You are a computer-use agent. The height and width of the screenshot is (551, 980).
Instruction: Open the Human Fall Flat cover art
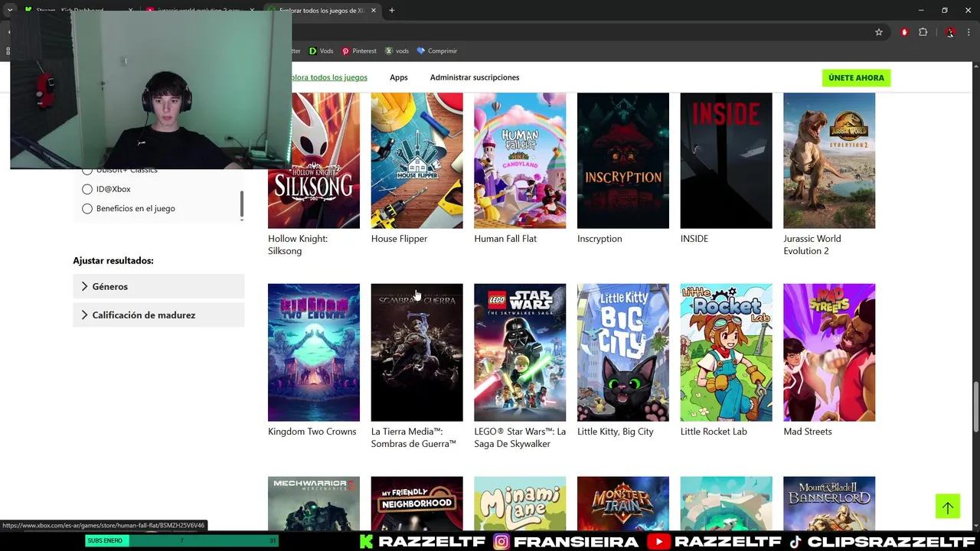click(x=520, y=160)
